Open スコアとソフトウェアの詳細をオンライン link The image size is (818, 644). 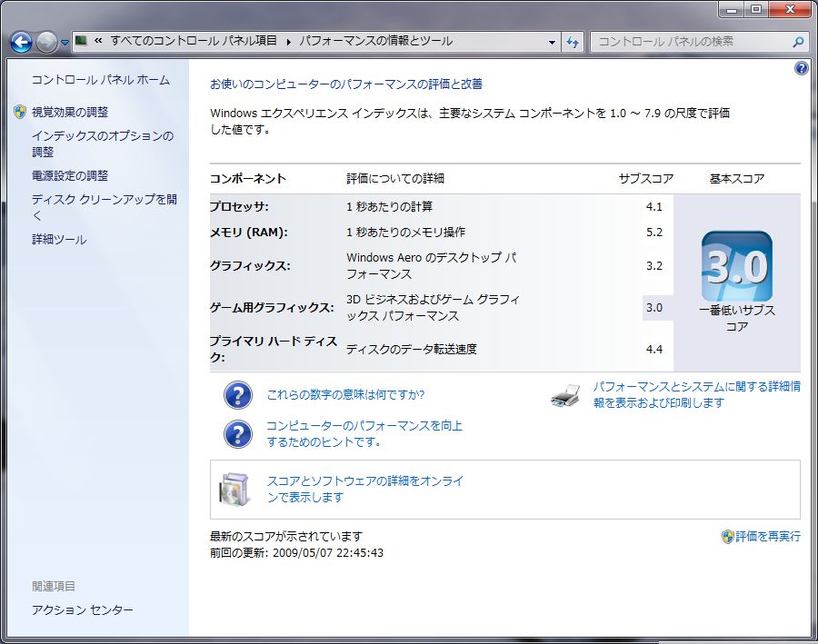click(364, 489)
